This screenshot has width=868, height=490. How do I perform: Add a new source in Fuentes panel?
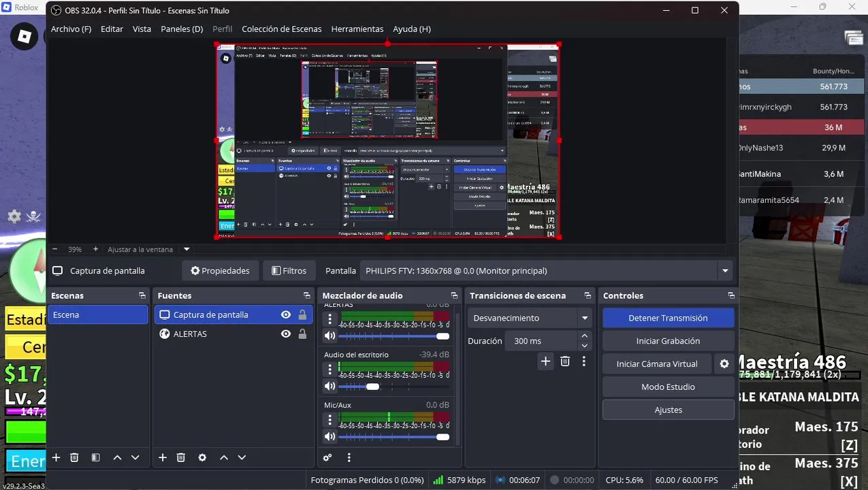pyautogui.click(x=163, y=458)
